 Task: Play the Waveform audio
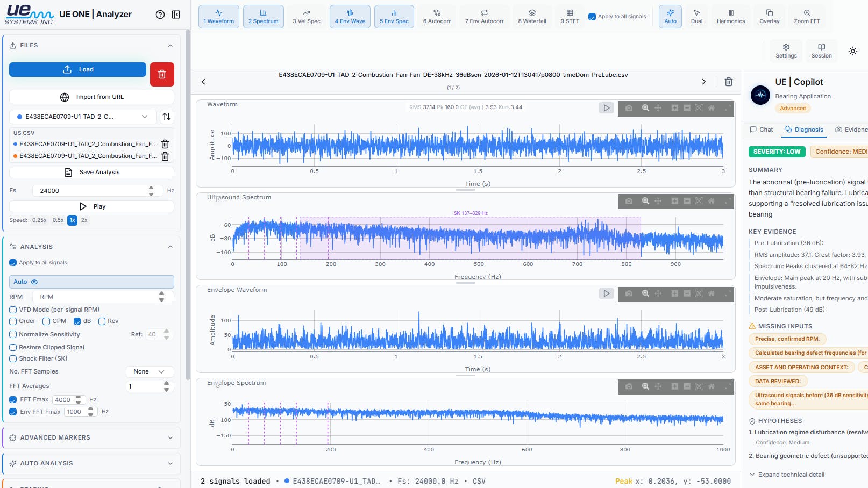point(607,108)
